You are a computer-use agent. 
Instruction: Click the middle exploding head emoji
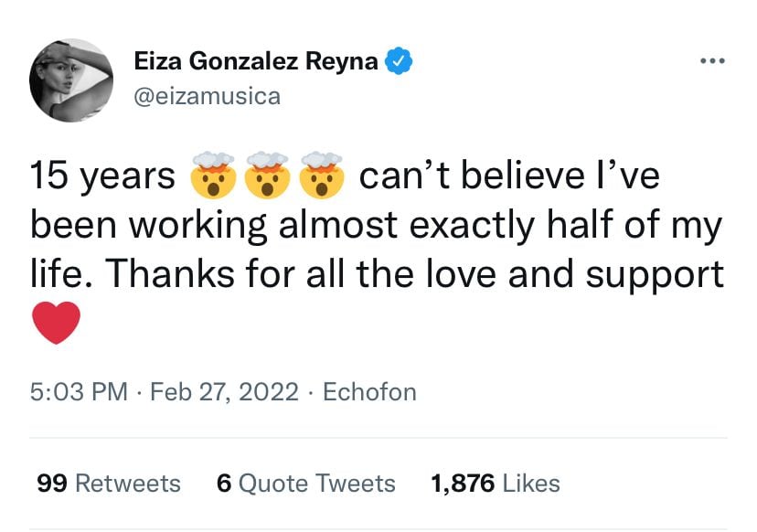pos(268,176)
